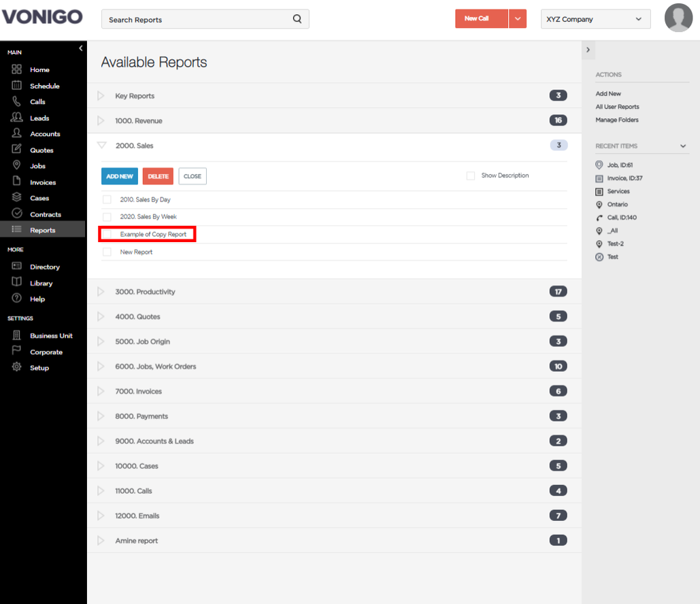This screenshot has width=700, height=604.
Task: Click the Help question mark icon
Action: (x=16, y=298)
